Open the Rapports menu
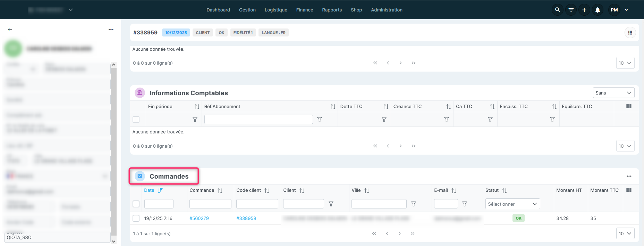The width and height of the screenshot is (644, 246). coord(332,10)
